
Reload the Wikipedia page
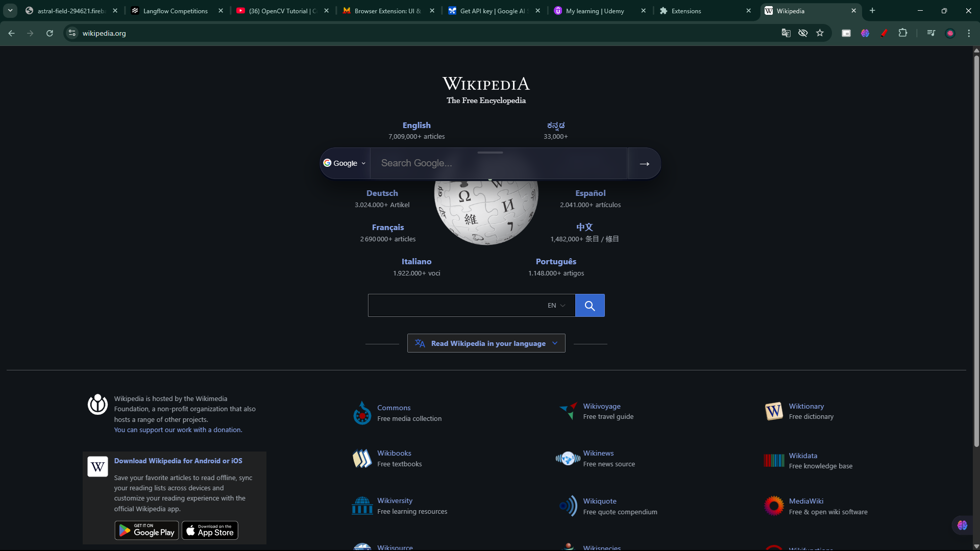tap(50, 33)
